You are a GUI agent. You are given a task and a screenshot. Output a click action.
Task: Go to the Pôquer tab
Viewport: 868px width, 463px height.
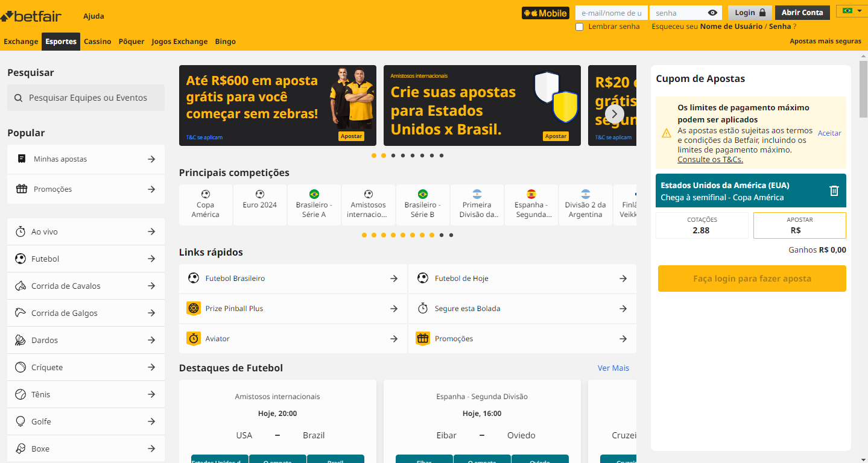pos(131,42)
